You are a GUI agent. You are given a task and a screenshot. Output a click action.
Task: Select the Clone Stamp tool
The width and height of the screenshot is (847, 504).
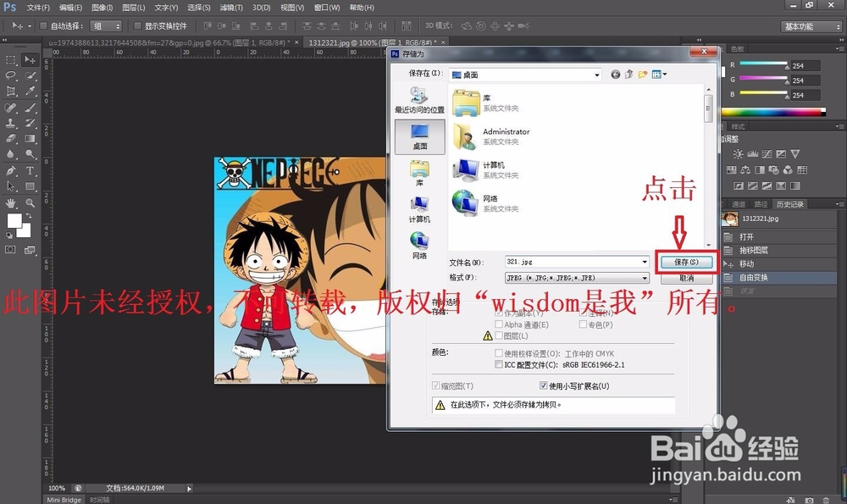11,123
